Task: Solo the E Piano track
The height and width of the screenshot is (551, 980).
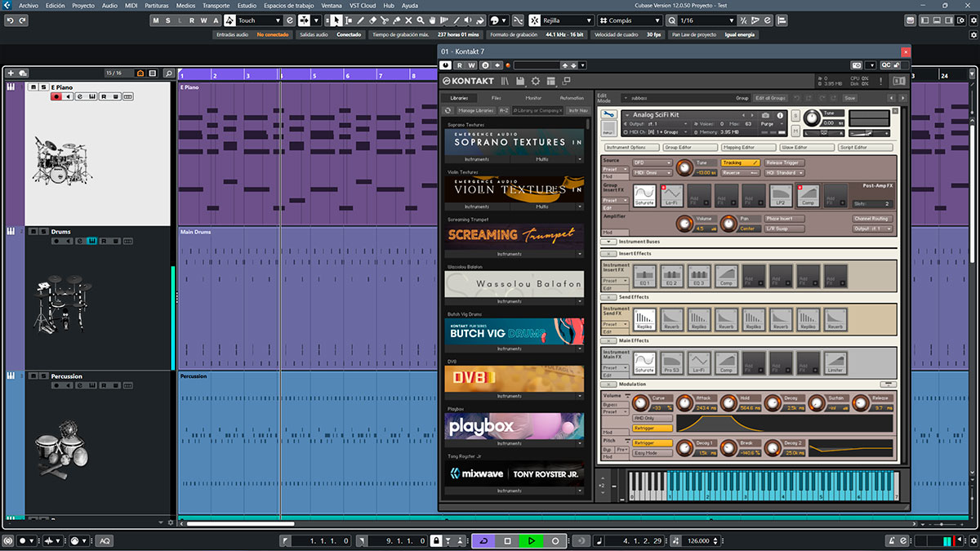Action: (43, 87)
